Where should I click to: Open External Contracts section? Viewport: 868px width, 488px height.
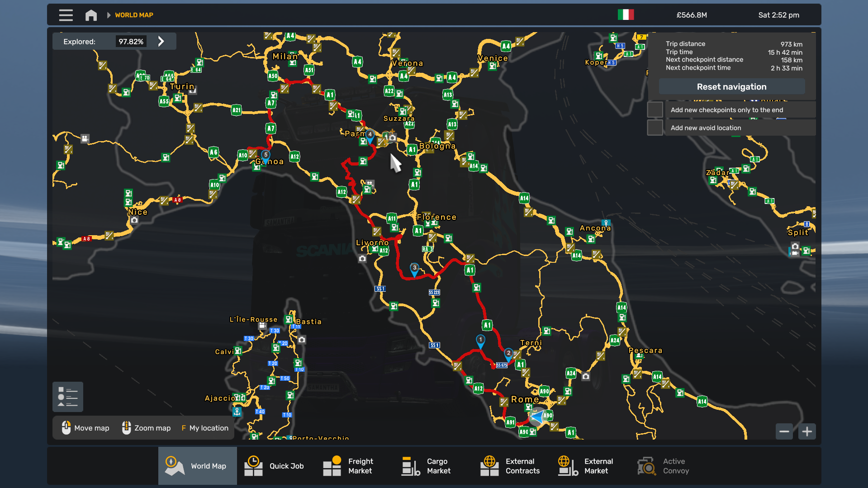click(x=510, y=466)
